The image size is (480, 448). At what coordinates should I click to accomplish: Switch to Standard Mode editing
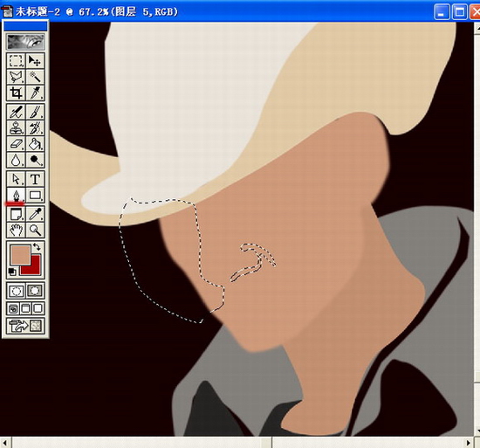tap(16, 291)
